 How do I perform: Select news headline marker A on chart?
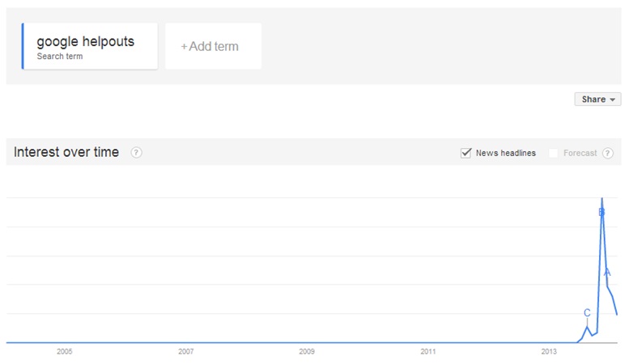coord(607,273)
